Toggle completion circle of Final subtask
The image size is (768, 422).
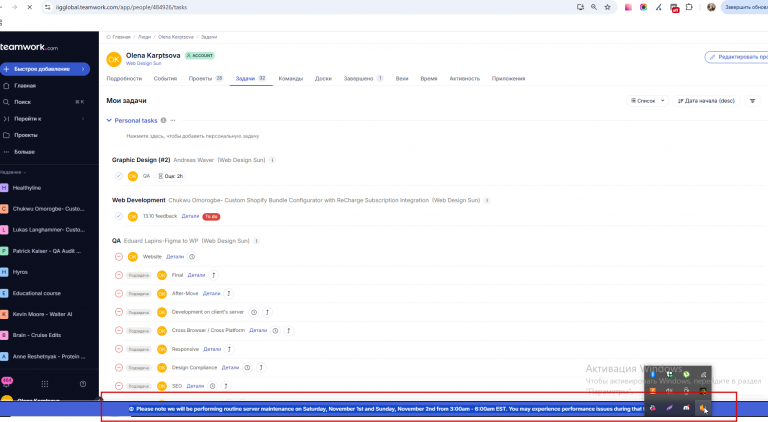(119, 275)
